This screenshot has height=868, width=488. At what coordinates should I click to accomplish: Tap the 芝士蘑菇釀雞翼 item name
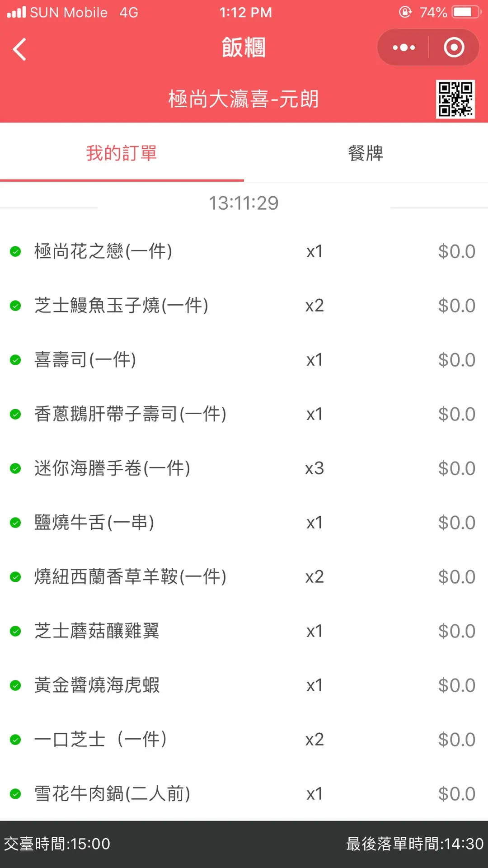coord(97,631)
